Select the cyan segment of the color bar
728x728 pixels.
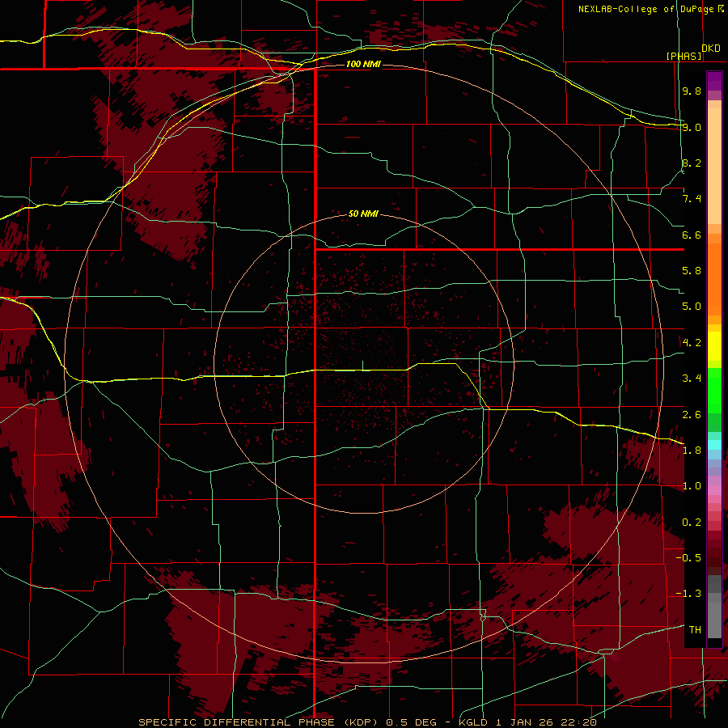(x=714, y=445)
